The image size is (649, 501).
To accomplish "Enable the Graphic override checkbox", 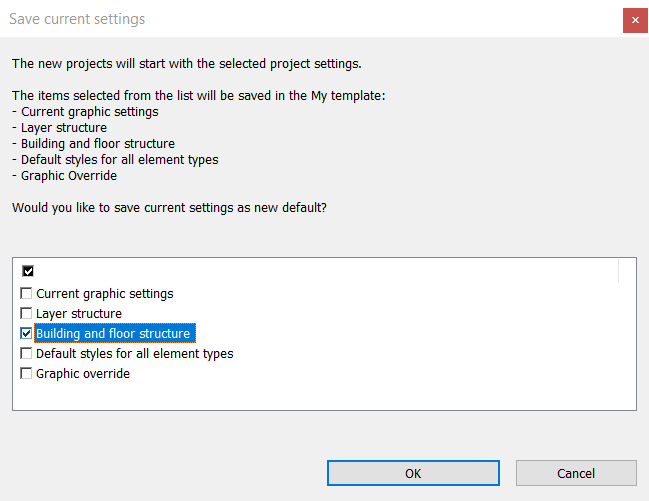I will pyautogui.click(x=27, y=374).
